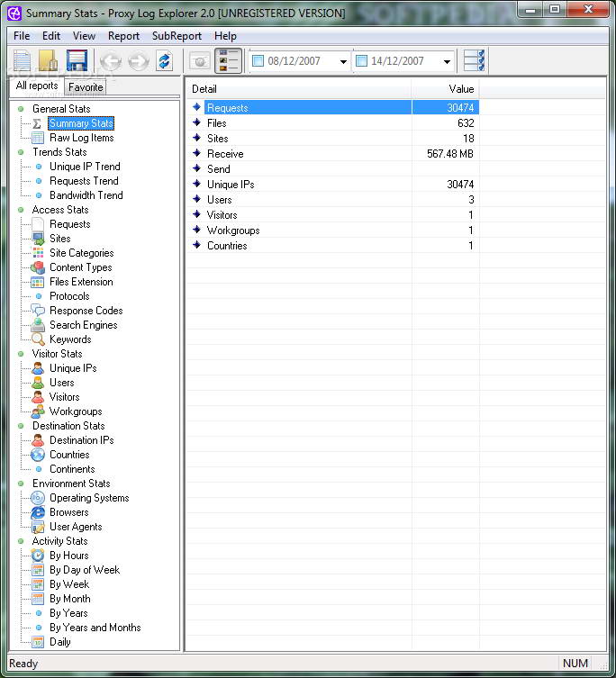Click the Response Codes speech bubble icon
The height and width of the screenshot is (678, 616).
pos(38,311)
